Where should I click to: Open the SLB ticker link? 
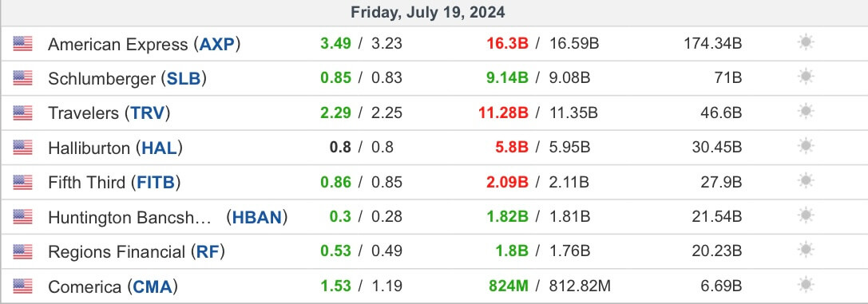coord(184,79)
